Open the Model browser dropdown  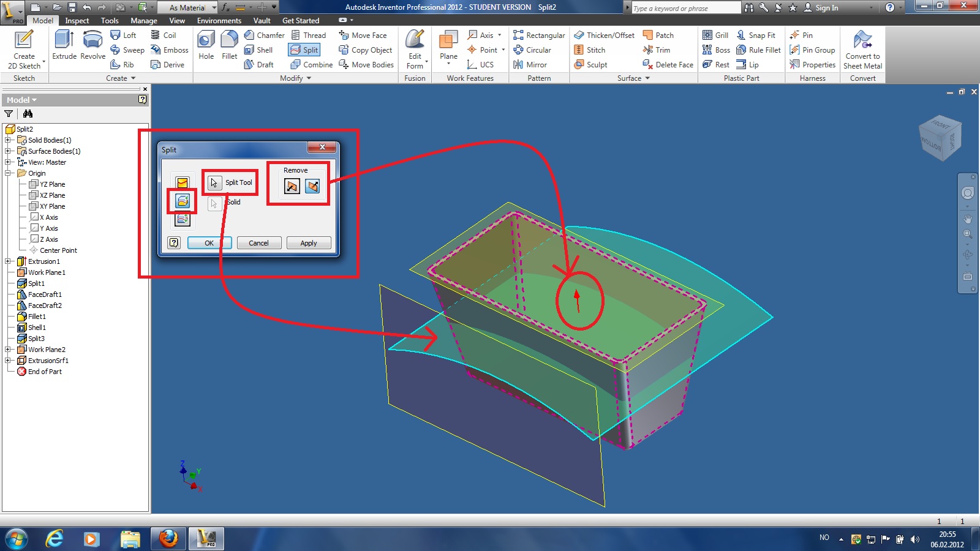pyautogui.click(x=21, y=100)
